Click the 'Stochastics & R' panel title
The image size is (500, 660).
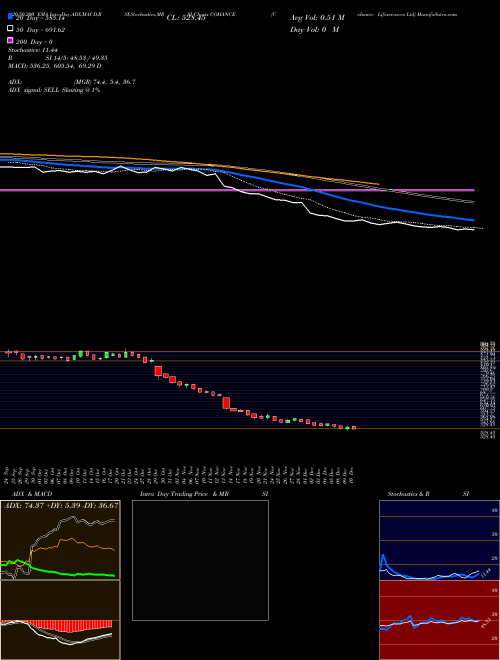[x=409, y=494]
